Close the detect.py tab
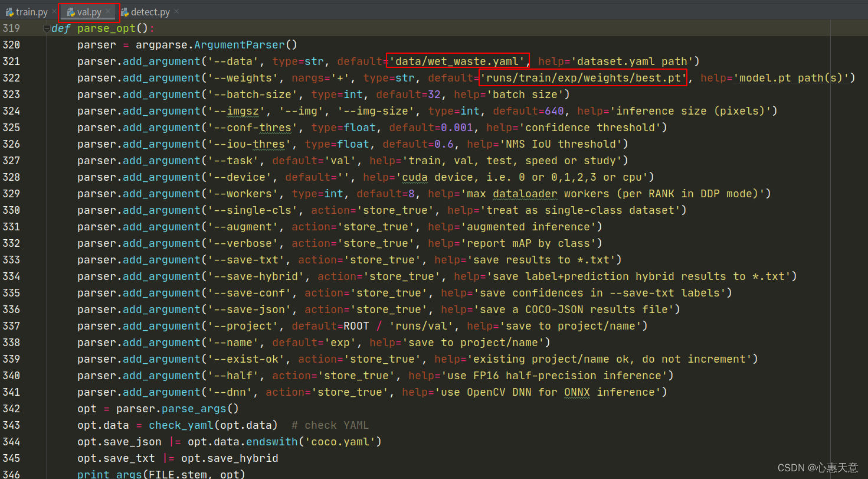Viewport: 868px width, 479px height. click(x=176, y=12)
